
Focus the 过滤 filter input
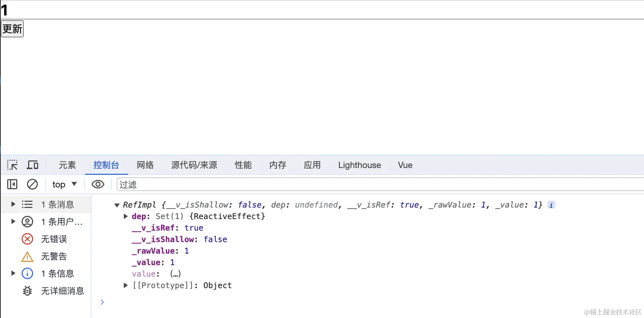click(380, 185)
